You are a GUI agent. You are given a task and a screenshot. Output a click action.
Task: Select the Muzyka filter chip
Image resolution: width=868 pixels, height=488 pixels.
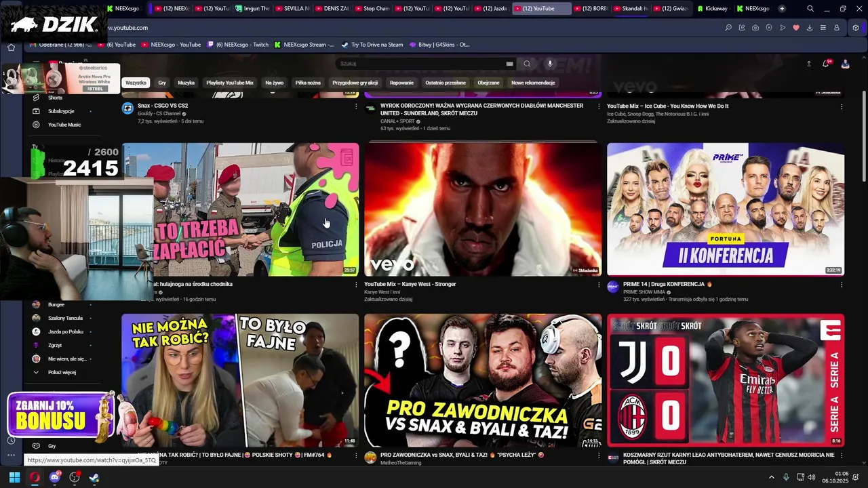coord(186,83)
